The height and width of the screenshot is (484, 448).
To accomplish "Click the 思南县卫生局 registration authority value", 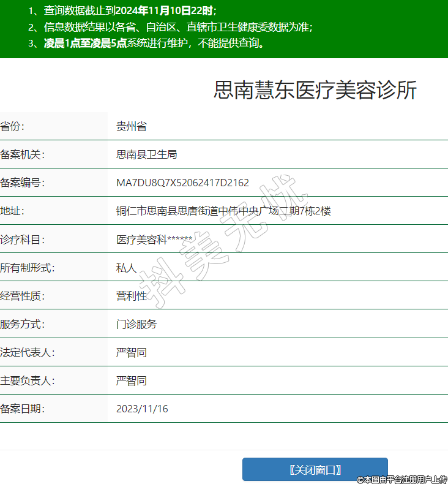I will [146, 154].
